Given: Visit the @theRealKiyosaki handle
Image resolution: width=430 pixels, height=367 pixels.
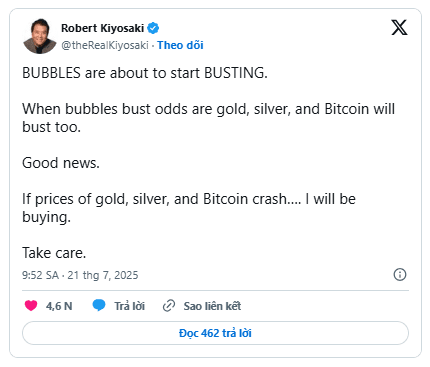Looking at the screenshot, I should 105,45.
